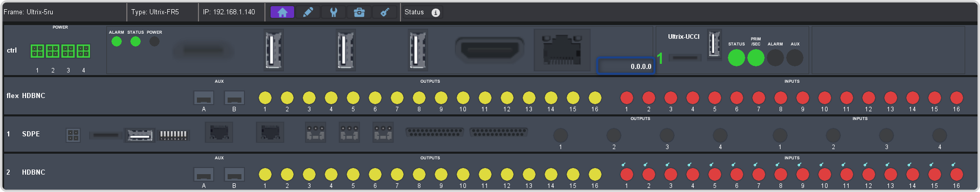This screenshot has height=192, width=980.
Task: Click the DIP switch block on SDPE
Action: [x=174, y=135]
